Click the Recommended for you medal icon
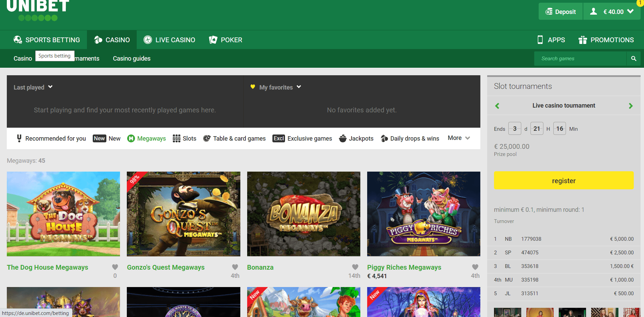644x317 pixels. 19,138
